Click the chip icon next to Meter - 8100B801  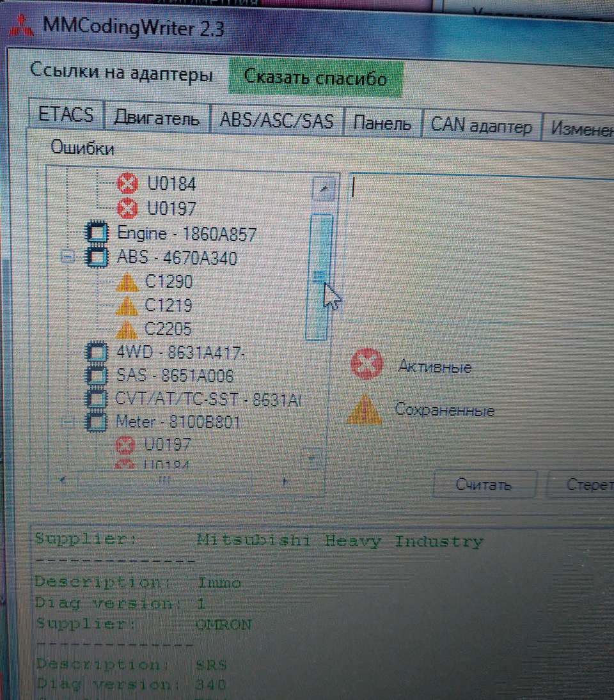click(x=96, y=421)
